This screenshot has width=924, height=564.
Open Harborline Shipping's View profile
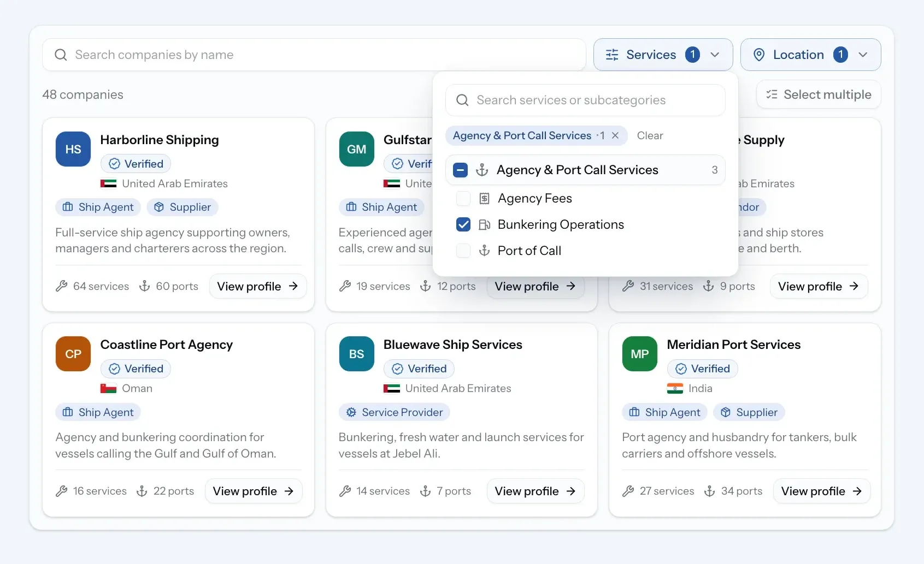(x=257, y=286)
